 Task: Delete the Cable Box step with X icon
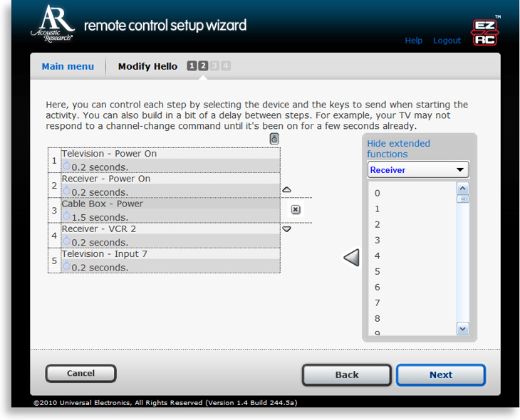[296, 209]
